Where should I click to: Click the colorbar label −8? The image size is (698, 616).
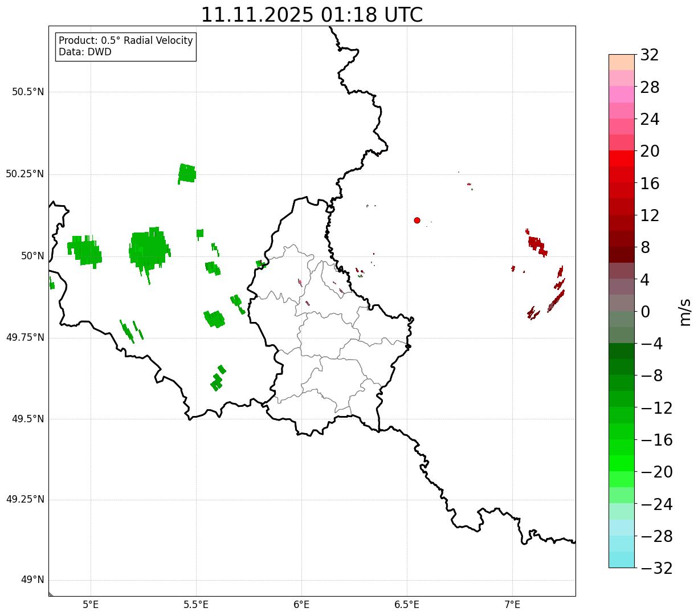click(651, 376)
